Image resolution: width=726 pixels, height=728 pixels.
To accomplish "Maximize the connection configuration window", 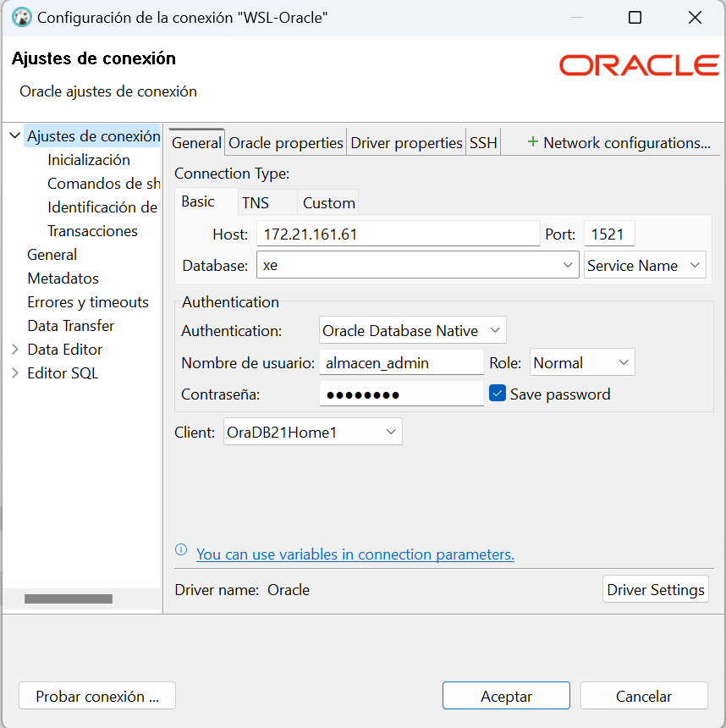I will point(635,18).
